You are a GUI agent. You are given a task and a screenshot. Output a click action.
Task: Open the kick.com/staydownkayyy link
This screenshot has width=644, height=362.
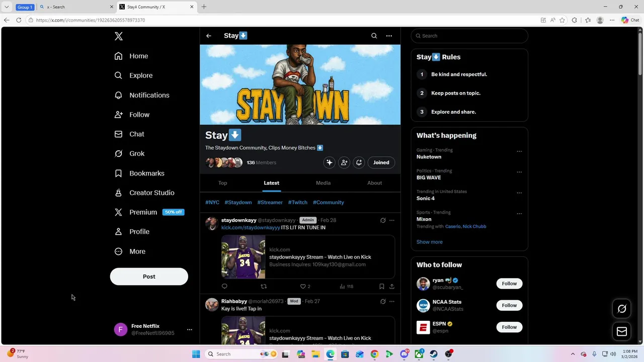click(x=251, y=227)
